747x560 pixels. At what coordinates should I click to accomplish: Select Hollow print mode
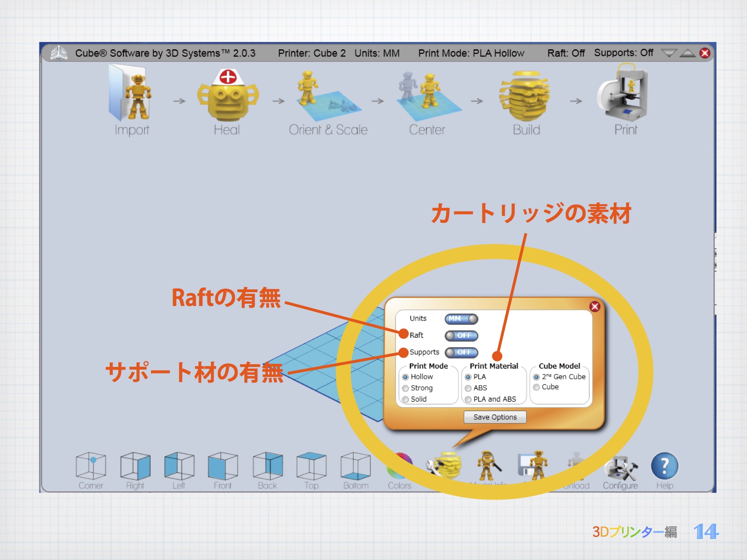pos(405,377)
